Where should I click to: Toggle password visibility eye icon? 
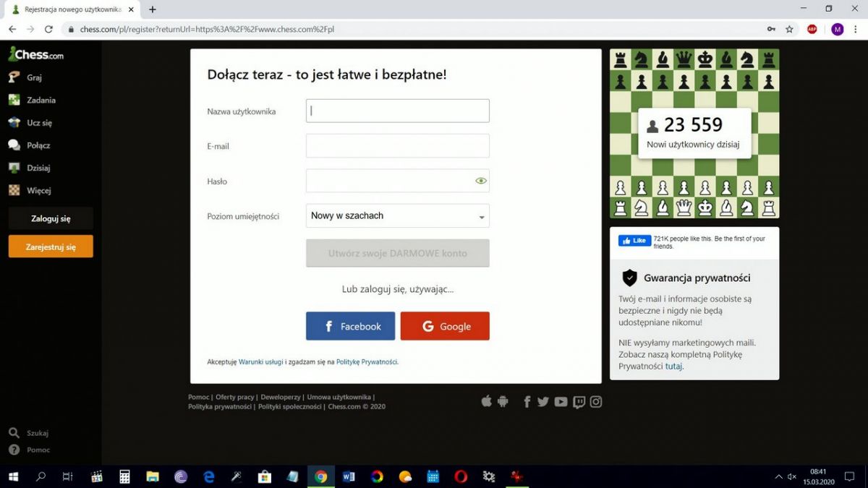coord(481,181)
